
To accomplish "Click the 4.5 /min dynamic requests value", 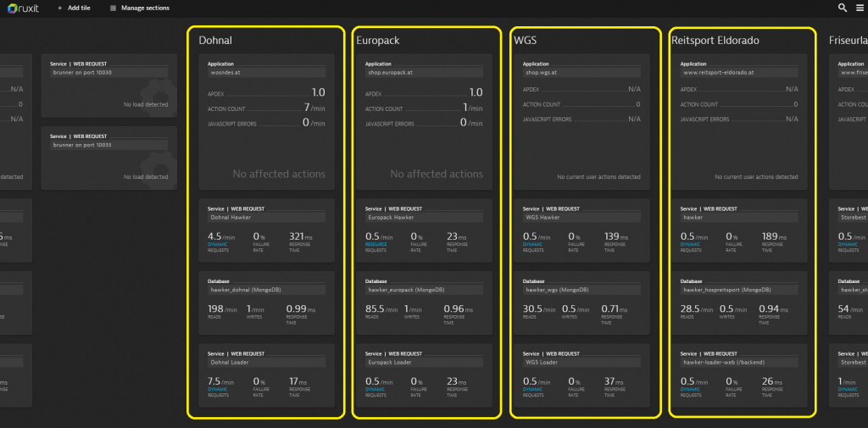I will coord(221,236).
